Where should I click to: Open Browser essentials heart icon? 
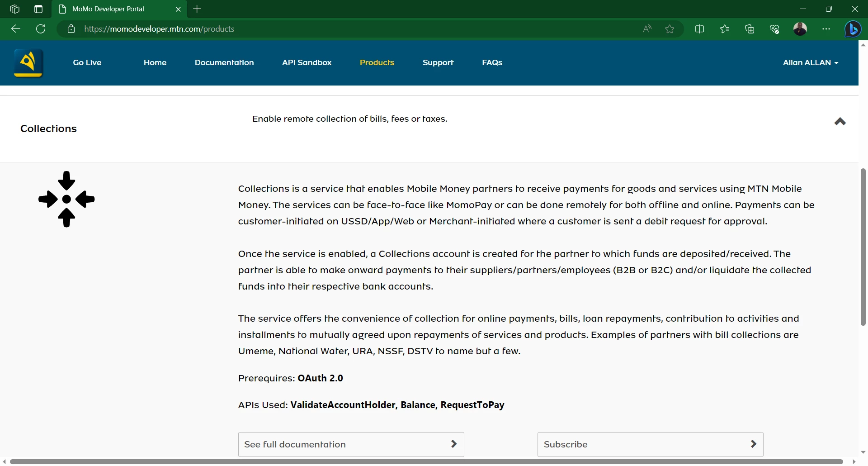pos(774,29)
